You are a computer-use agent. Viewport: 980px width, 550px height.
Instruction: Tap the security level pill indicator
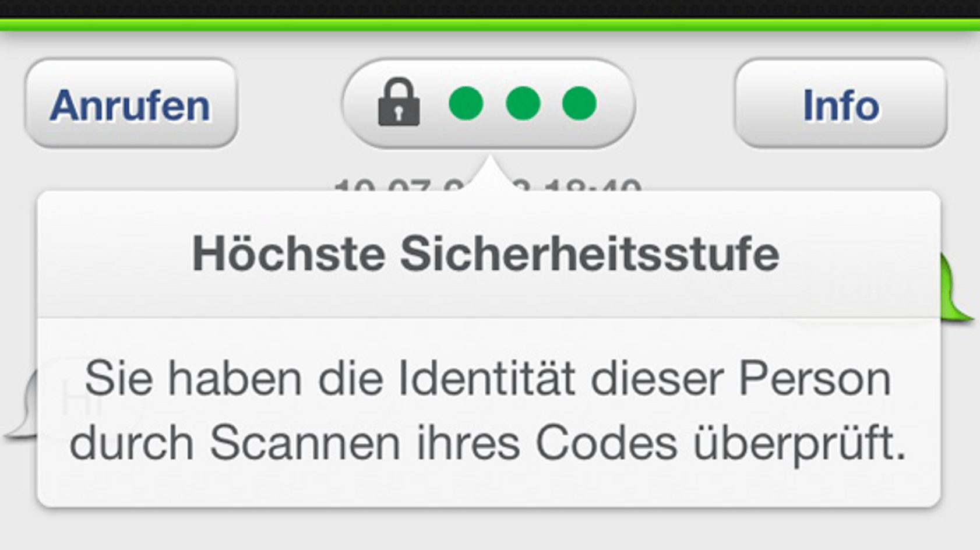click(x=488, y=104)
